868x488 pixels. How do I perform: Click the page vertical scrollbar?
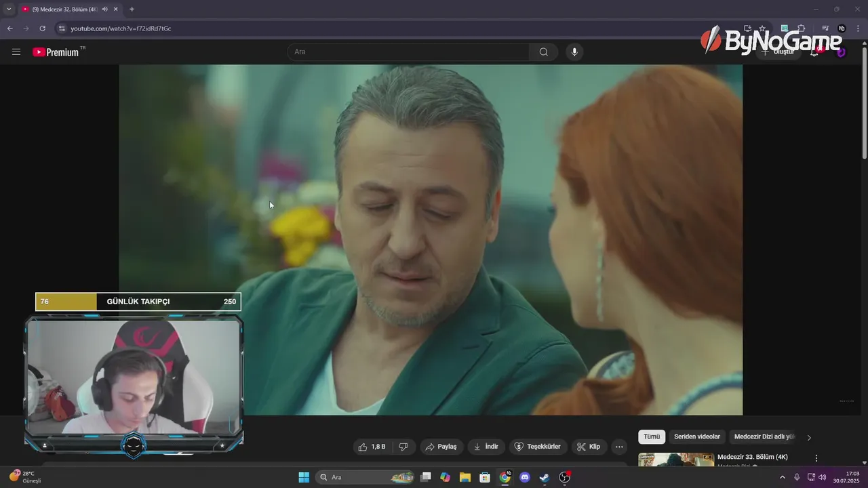pos(864,102)
